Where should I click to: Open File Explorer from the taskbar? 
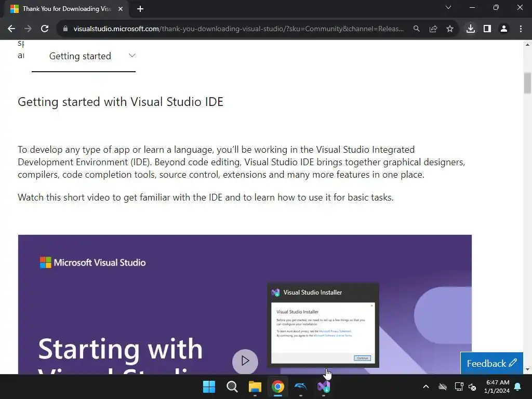click(x=255, y=387)
